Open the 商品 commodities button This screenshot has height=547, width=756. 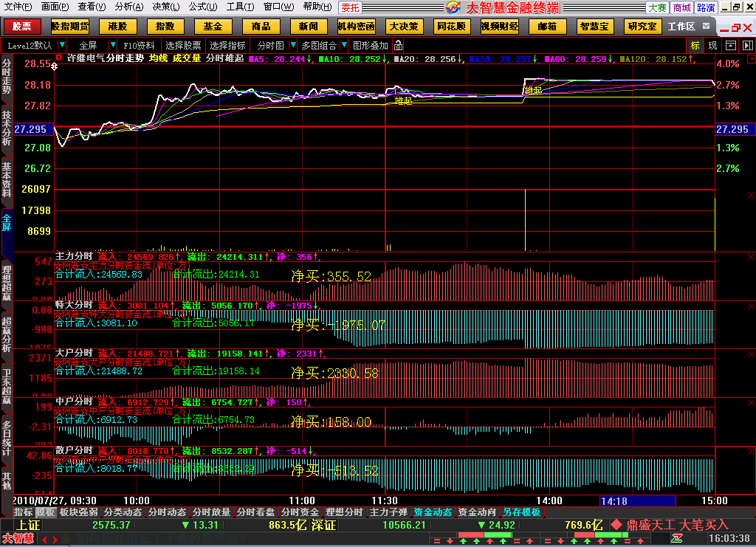coord(261,27)
